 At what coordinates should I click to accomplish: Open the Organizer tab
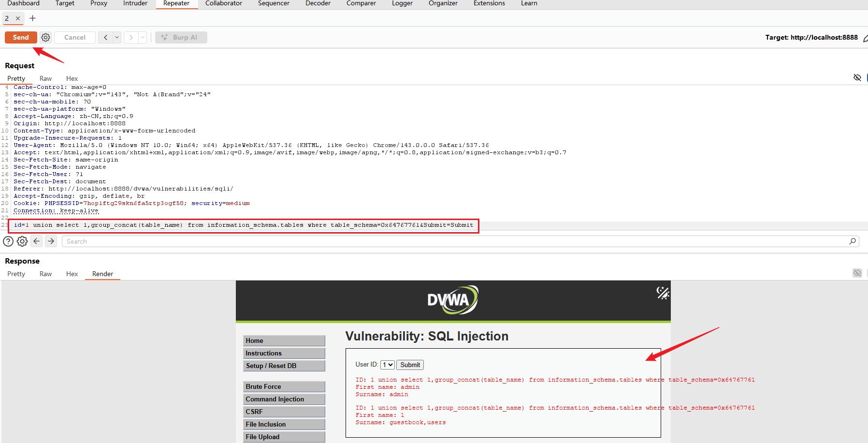(443, 3)
